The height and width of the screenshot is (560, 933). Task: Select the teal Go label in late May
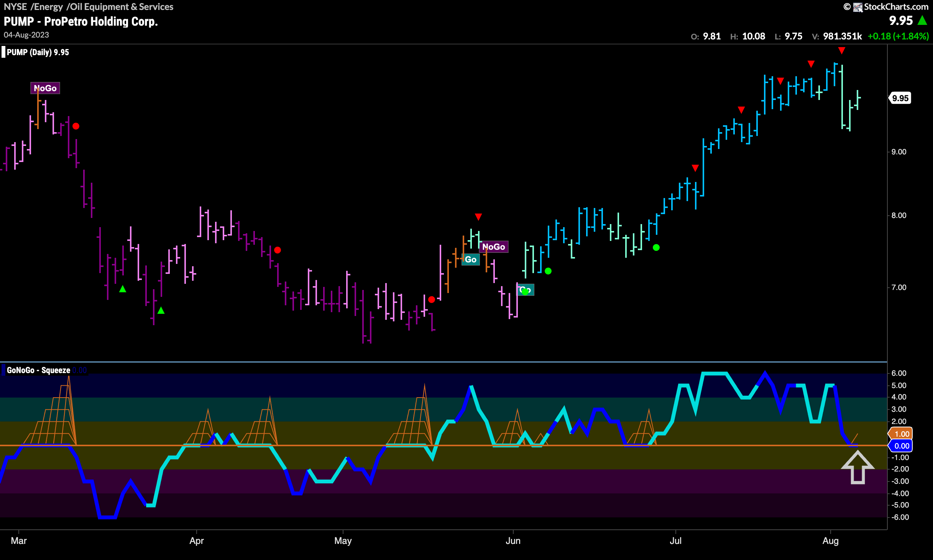click(471, 259)
